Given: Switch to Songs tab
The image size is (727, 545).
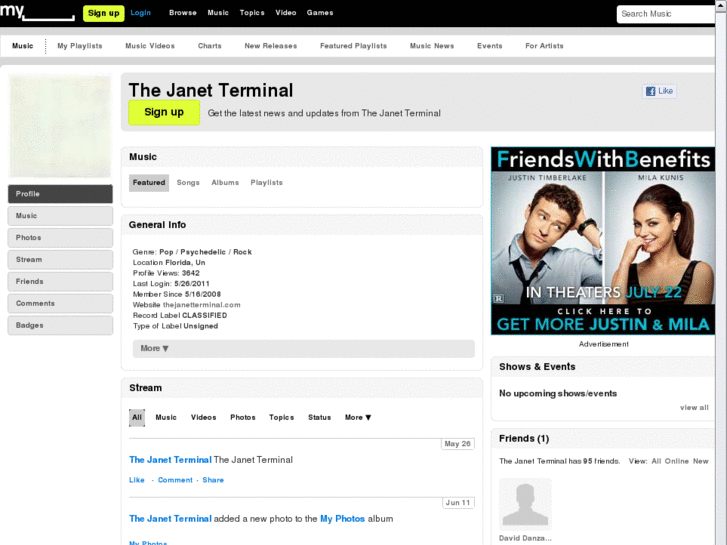Looking at the screenshot, I should click(188, 183).
